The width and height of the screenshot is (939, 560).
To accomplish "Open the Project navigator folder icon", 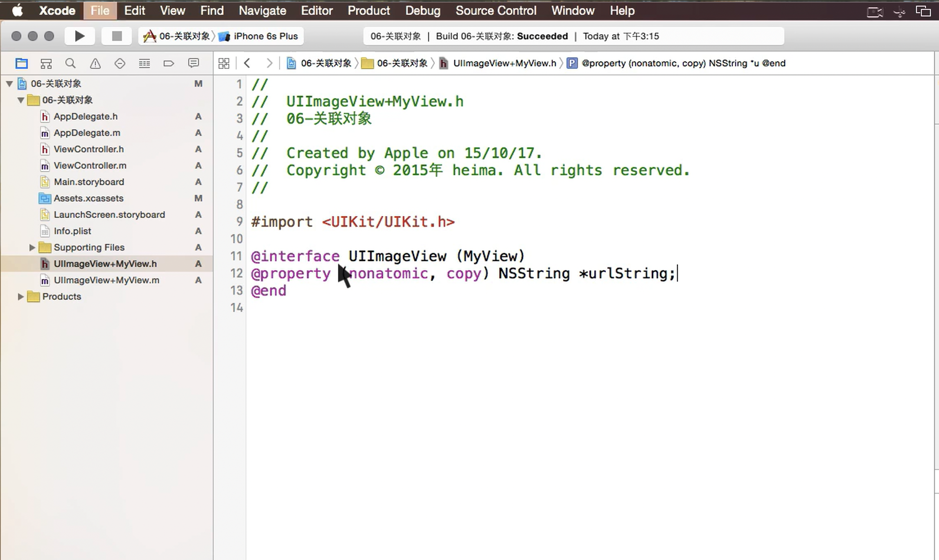I will coord(21,63).
